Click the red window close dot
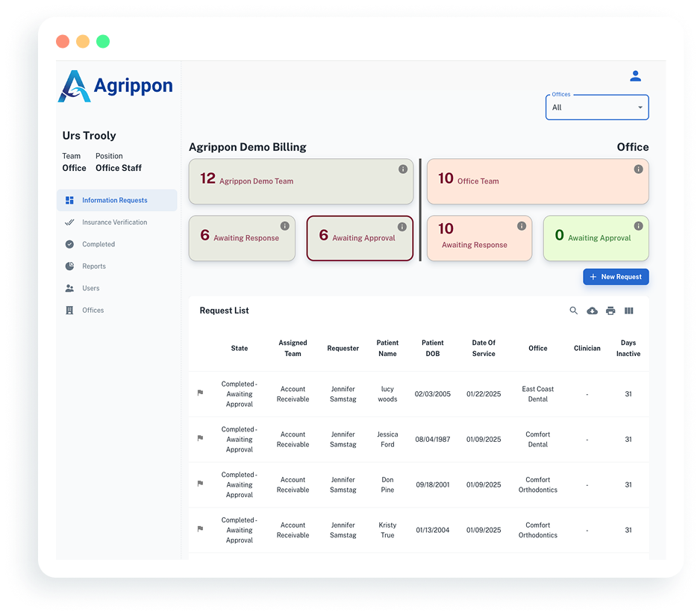This screenshot has width=700, height=615. pyautogui.click(x=63, y=41)
